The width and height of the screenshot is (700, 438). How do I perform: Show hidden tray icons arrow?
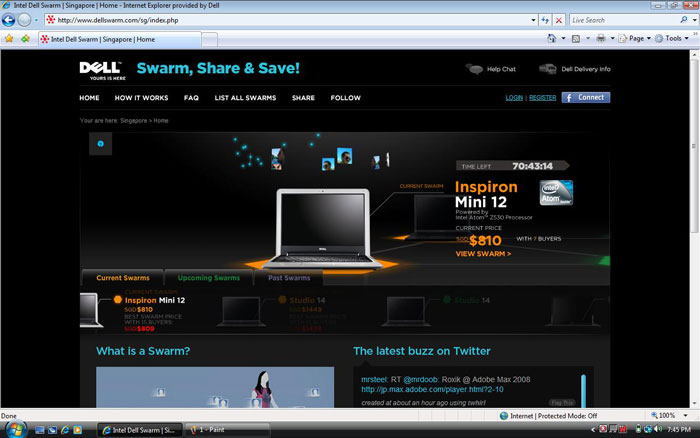(593, 430)
